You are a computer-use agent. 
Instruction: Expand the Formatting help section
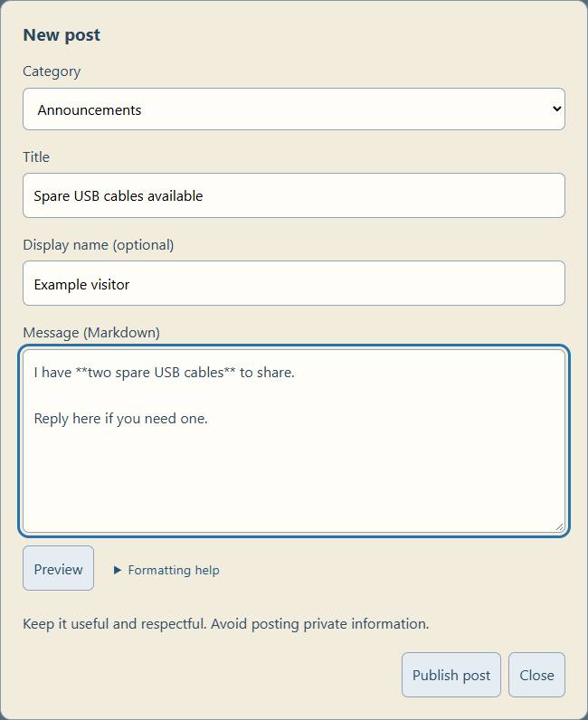pos(166,570)
